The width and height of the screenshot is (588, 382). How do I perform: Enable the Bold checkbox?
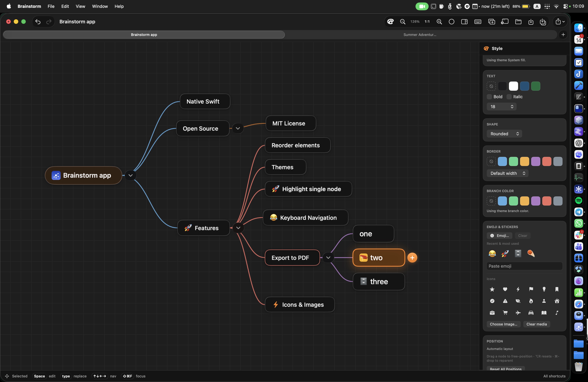coord(489,97)
